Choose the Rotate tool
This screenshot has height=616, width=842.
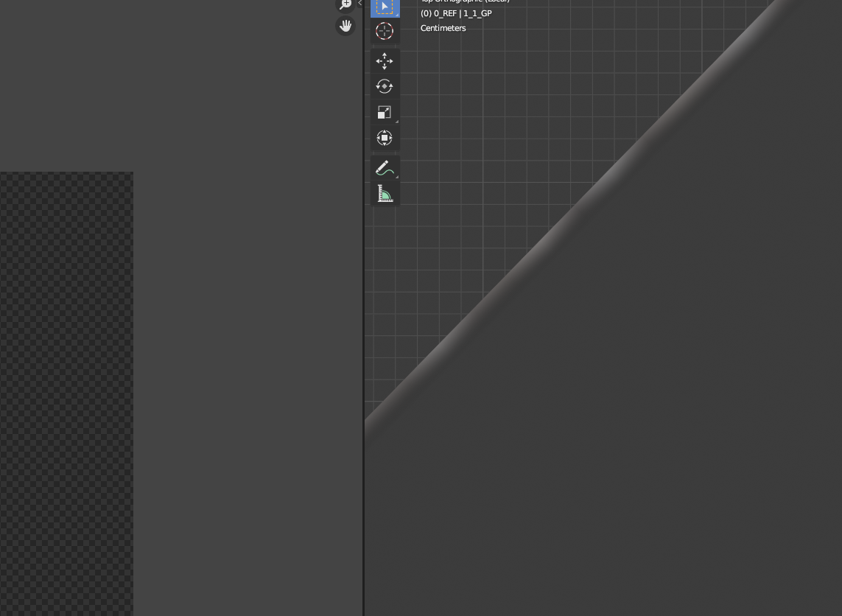[x=385, y=86]
